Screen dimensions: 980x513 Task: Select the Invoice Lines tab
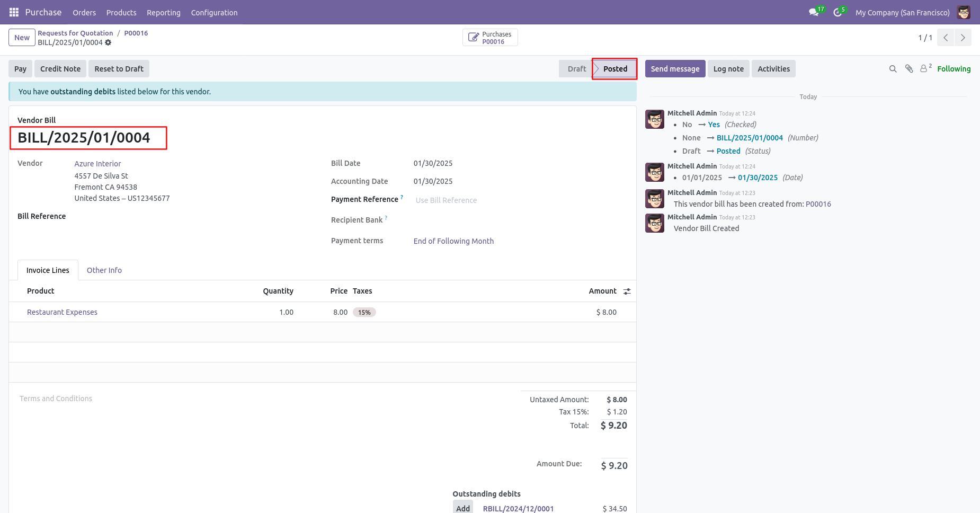coord(48,270)
